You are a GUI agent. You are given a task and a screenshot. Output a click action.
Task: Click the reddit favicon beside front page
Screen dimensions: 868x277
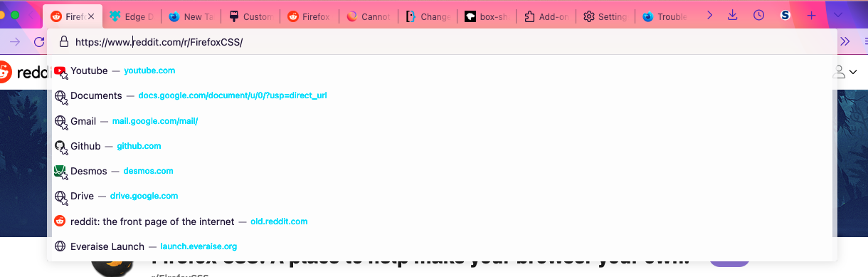[60, 221]
